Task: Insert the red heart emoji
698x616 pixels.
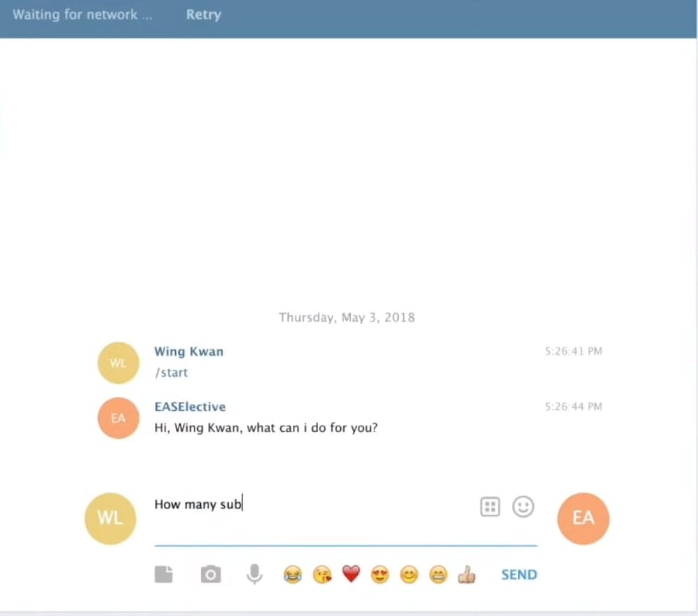Action: [x=351, y=575]
